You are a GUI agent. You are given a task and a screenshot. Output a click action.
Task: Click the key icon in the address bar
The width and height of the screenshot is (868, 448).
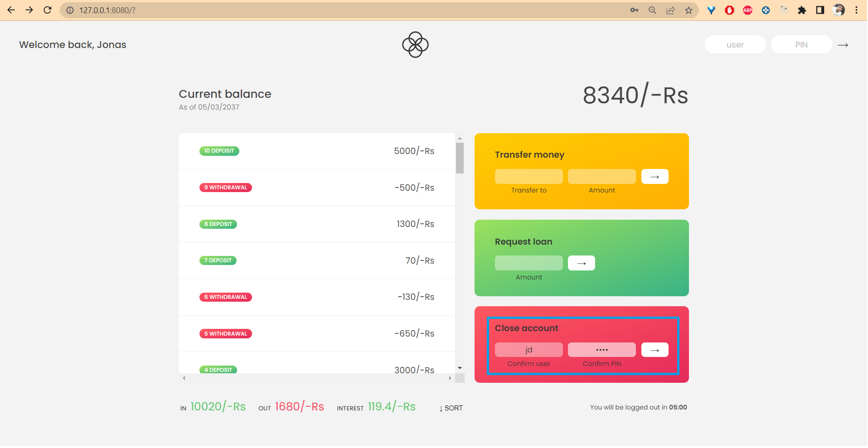(x=635, y=10)
